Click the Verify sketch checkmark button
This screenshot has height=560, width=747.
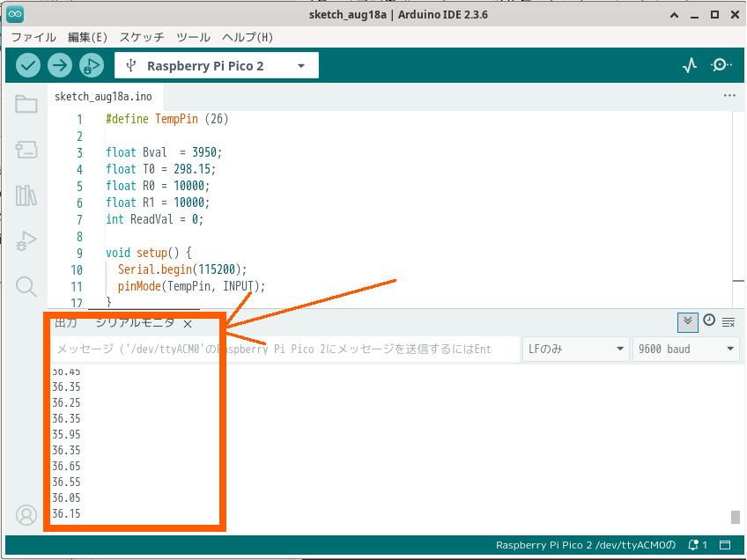[28, 65]
